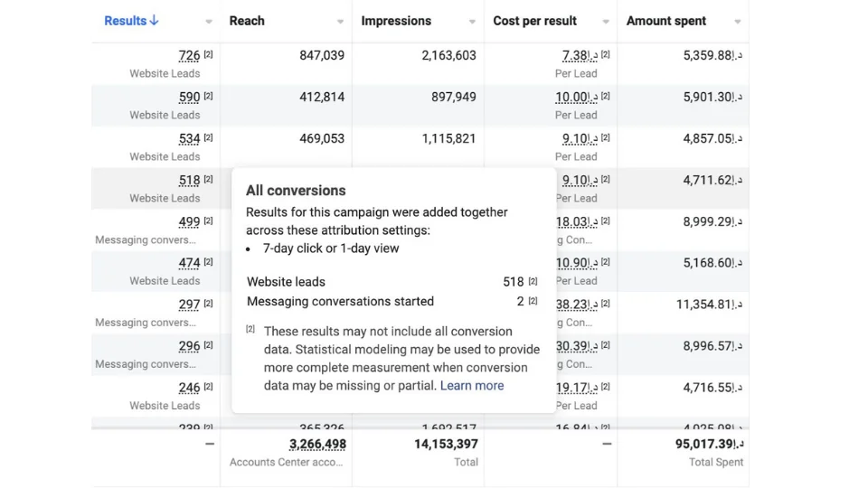The image size is (868, 488).
Task: Click the Learn more link in tooltip
Action: tap(472, 386)
